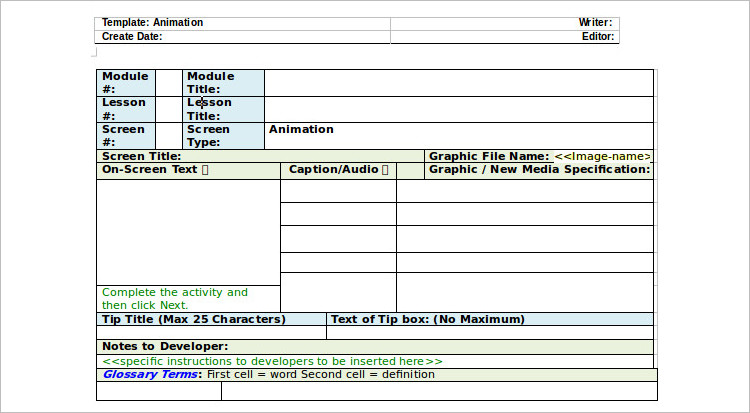Click the glossary definition cell
The image size is (750, 413).
click(437, 391)
